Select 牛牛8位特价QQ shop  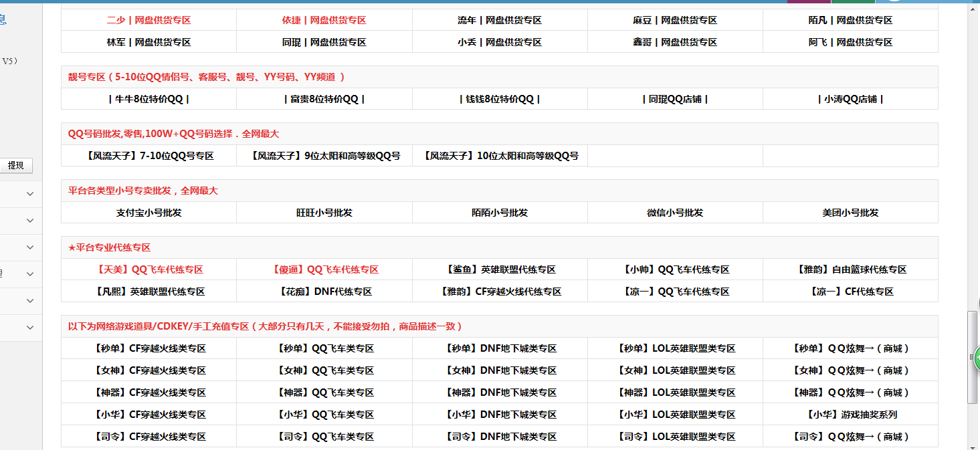point(149,99)
